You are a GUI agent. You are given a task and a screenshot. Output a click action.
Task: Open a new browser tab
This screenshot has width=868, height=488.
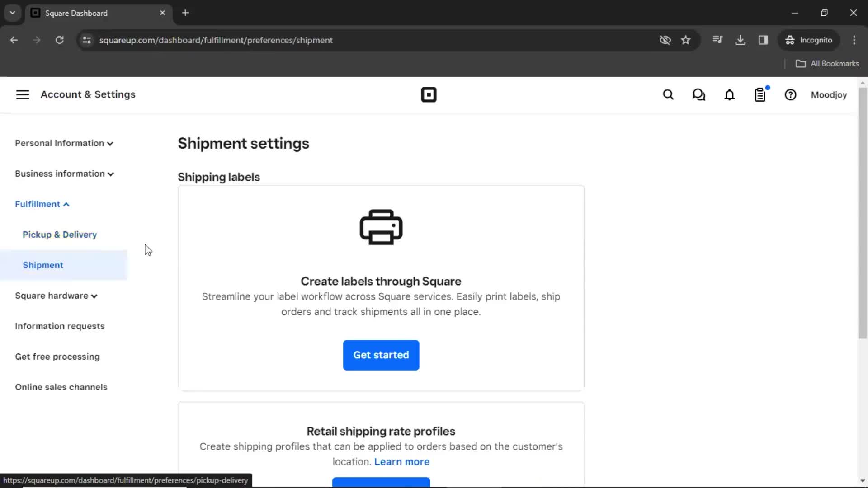pos(185,13)
